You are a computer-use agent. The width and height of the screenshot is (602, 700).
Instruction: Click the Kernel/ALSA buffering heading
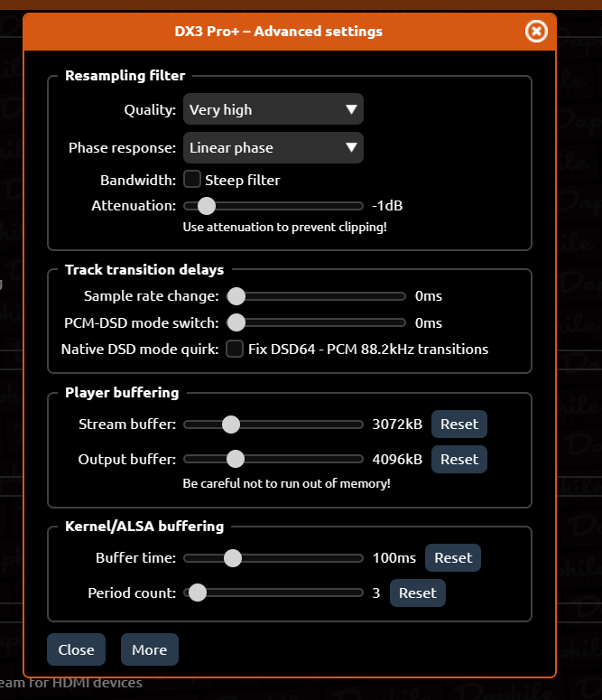(144, 527)
